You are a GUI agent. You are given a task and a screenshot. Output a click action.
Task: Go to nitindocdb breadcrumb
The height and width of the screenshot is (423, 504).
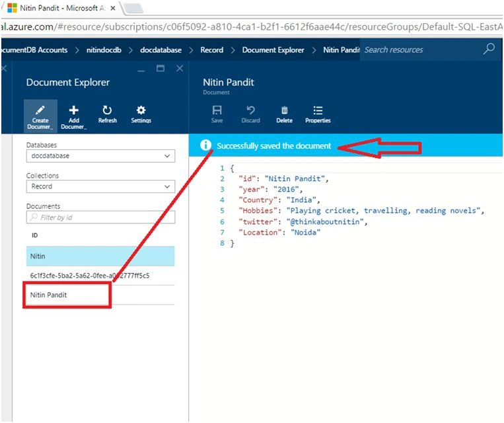[104, 50]
